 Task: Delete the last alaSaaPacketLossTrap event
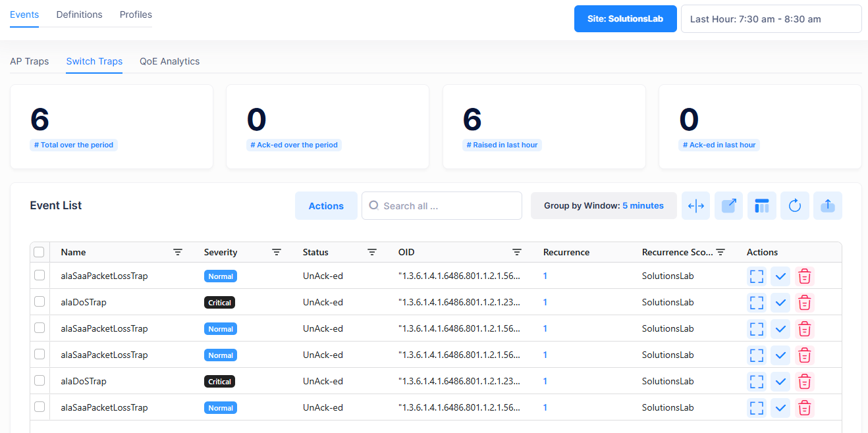[x=804, y=408]
